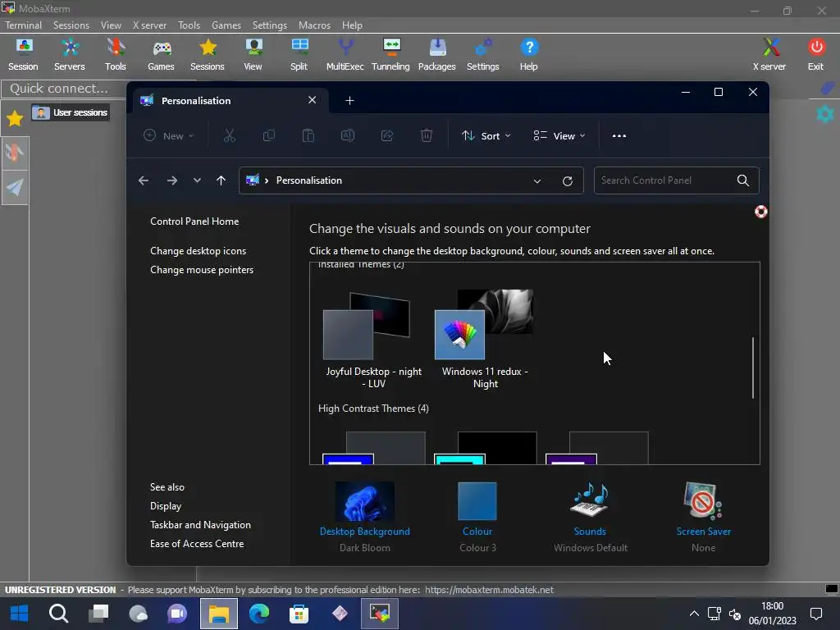
Task: Click the Quick connect input field
Action: coord(63,89)
